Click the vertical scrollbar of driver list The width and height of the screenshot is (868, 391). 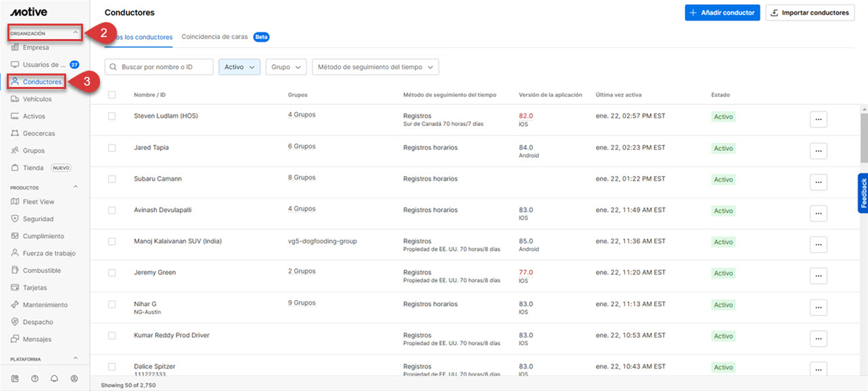click(x=863, y=135)
